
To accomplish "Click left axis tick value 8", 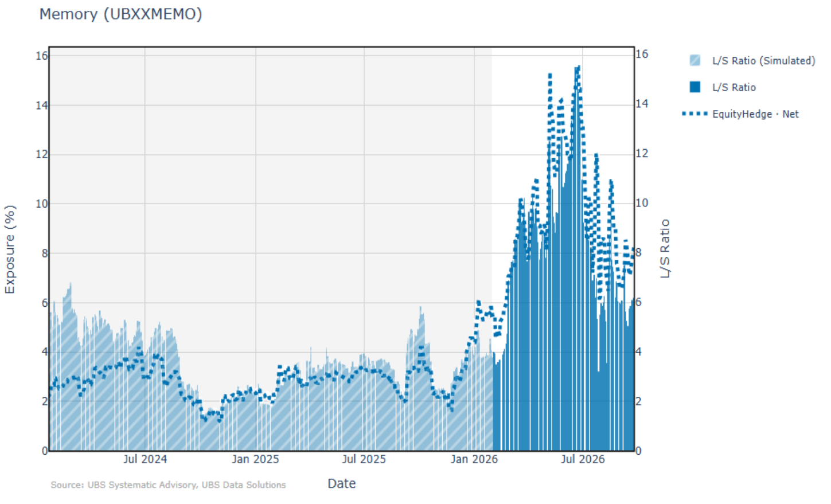I will click(x=44, y=253).
